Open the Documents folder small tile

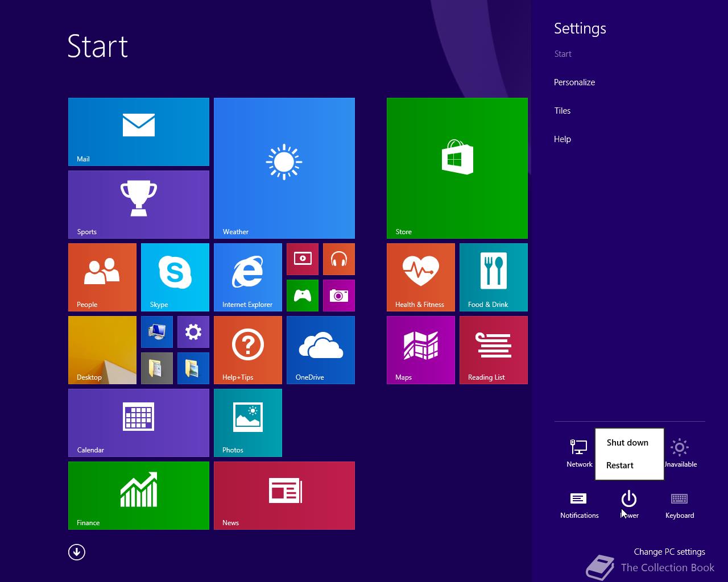[157, 368]
